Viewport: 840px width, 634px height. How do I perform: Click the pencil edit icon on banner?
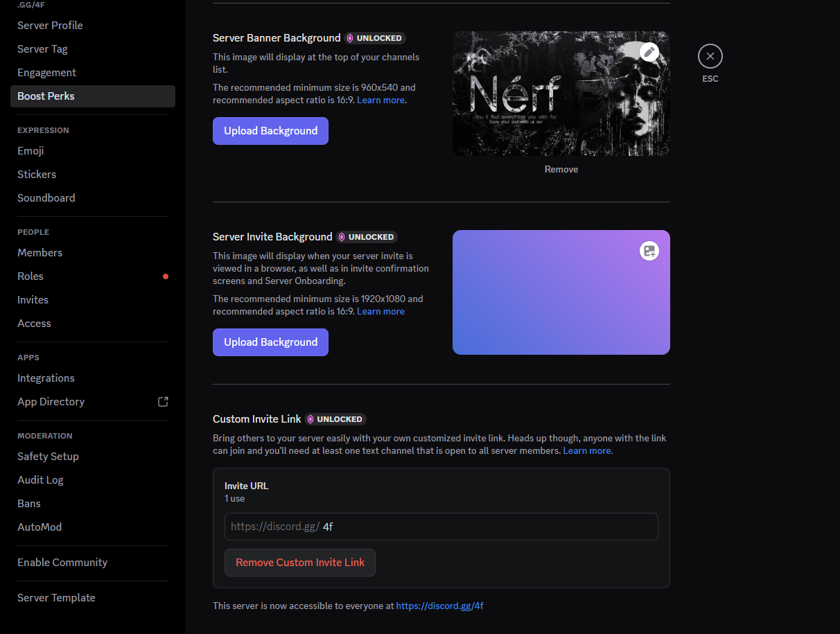tap(649, 52)
